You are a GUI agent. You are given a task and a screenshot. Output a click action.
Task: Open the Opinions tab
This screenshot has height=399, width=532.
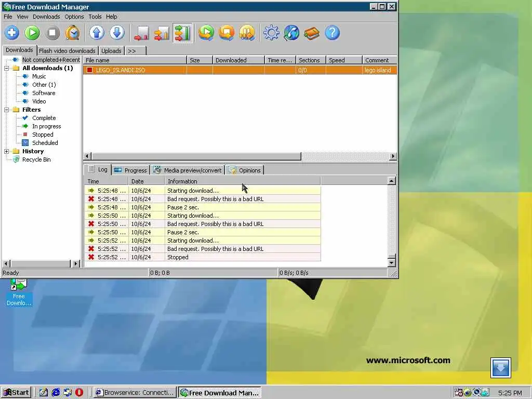click(245, 170)
